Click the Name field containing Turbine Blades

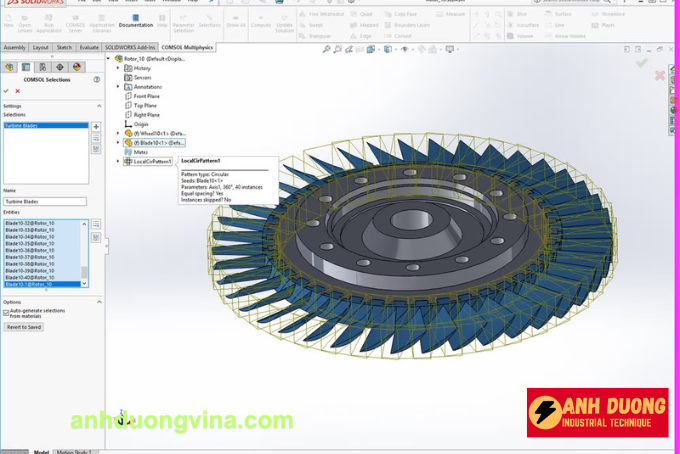point(44,201)
